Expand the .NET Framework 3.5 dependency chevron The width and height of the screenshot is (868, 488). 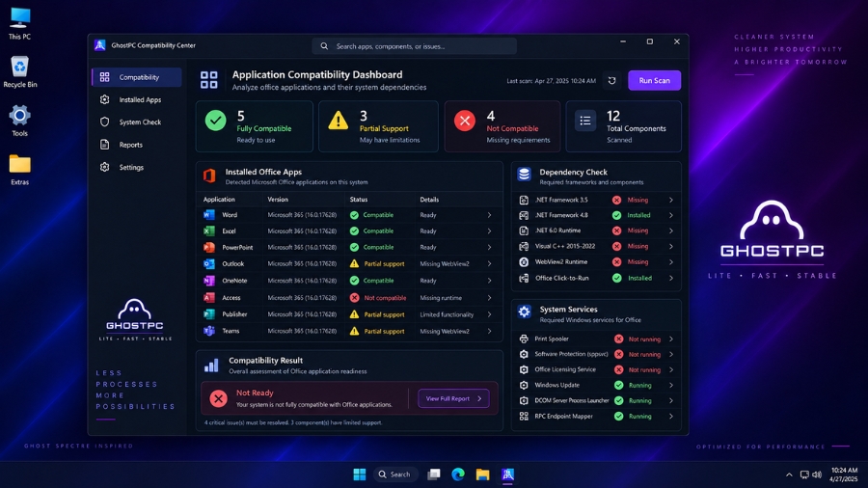(671, 200)
